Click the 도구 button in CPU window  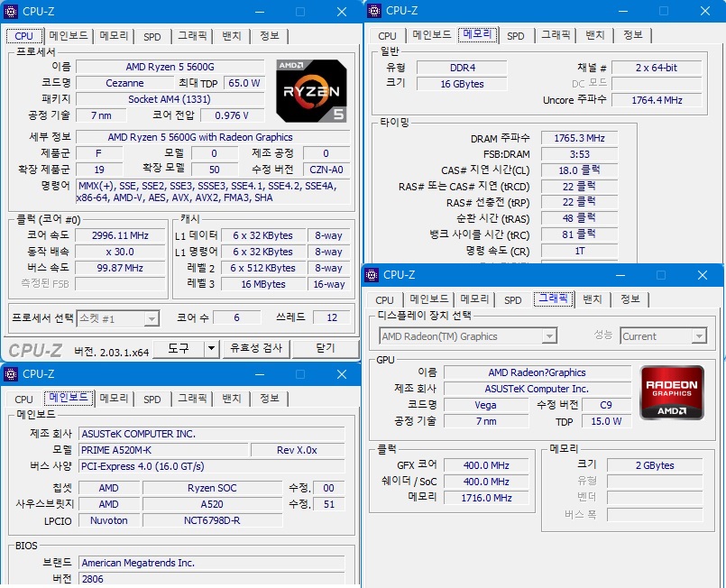(179, 348)
